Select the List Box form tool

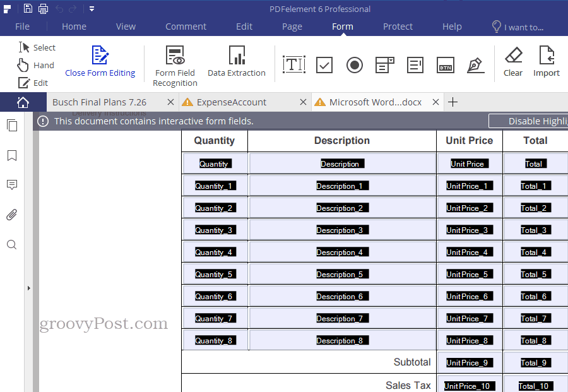point(415,65)
